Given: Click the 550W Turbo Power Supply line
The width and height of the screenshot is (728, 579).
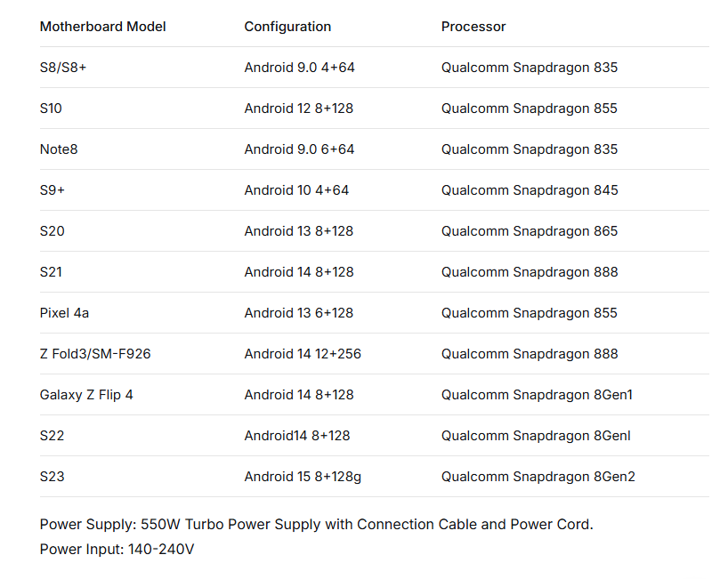Looking at the screenshot, I should point(316,525).
